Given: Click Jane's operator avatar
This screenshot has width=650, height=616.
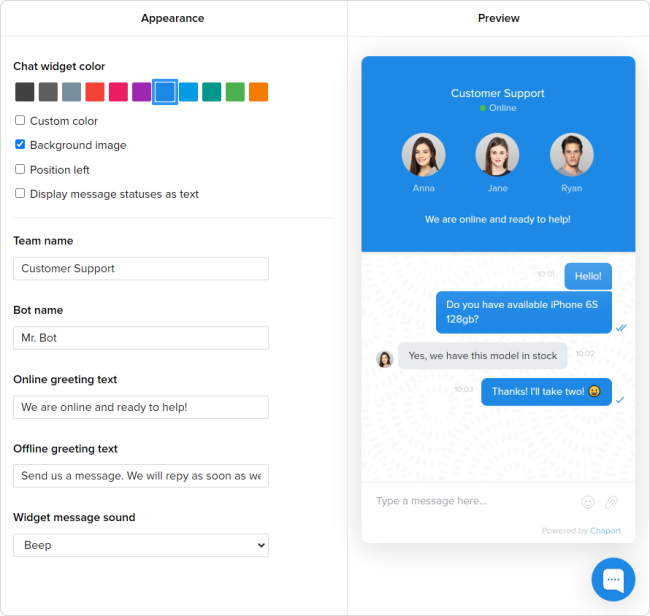Looking at the screenshot, I should pos(497,155).
